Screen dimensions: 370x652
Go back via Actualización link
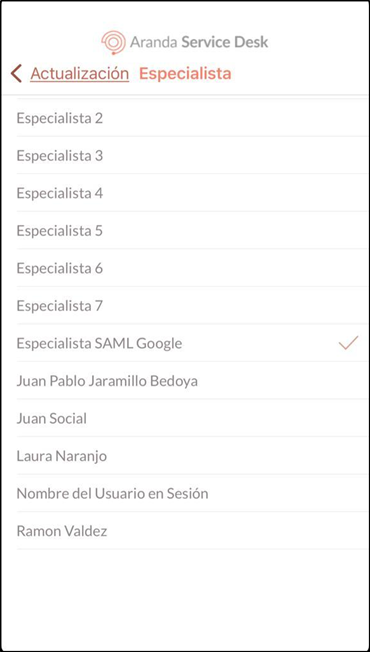pos(79,74)
